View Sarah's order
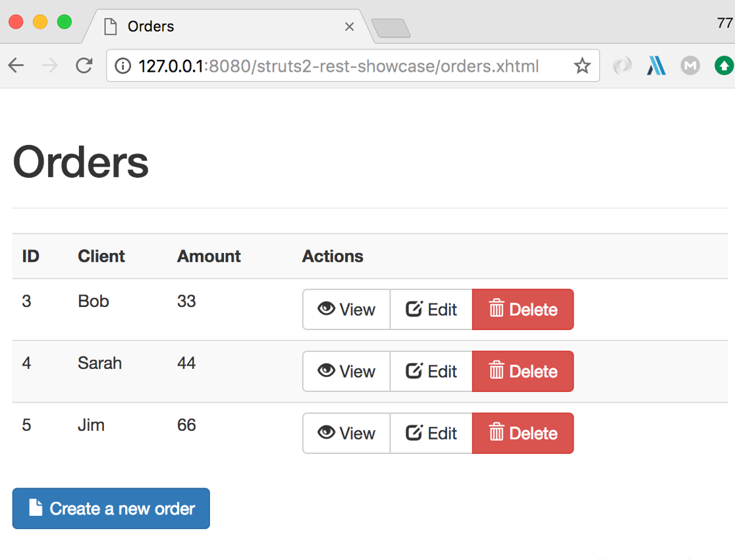 pos(346,372)
